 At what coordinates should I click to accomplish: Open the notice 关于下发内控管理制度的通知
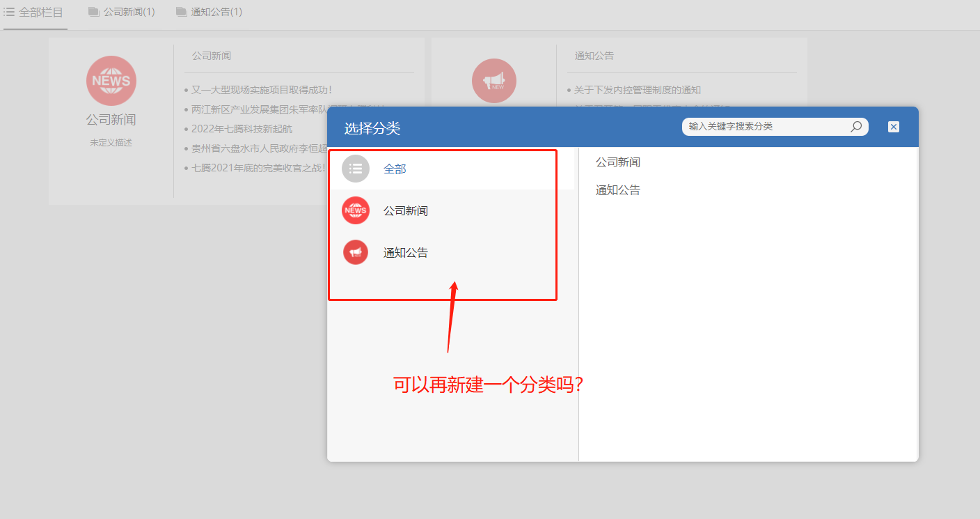click(638, 90)
